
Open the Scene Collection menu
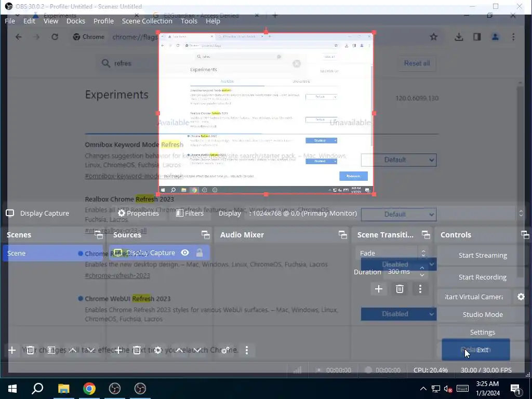(x=147, y=21)
